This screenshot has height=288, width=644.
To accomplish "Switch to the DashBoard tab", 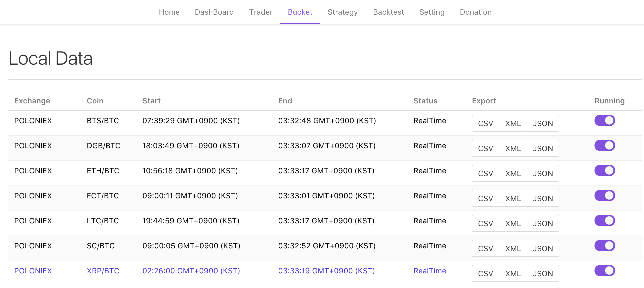I will pyautogui.click(x=214, y=12).
